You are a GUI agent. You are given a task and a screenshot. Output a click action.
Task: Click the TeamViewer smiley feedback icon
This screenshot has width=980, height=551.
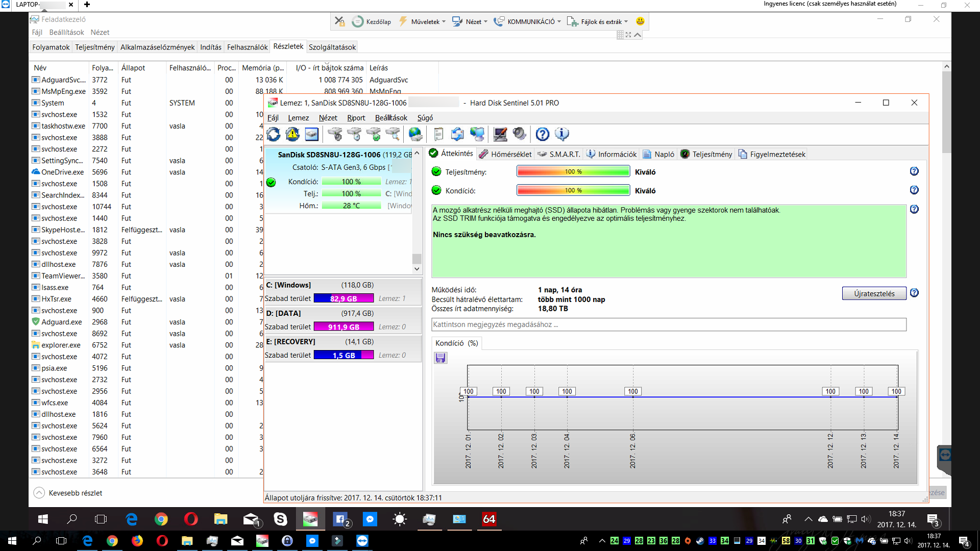click(640, 21)
